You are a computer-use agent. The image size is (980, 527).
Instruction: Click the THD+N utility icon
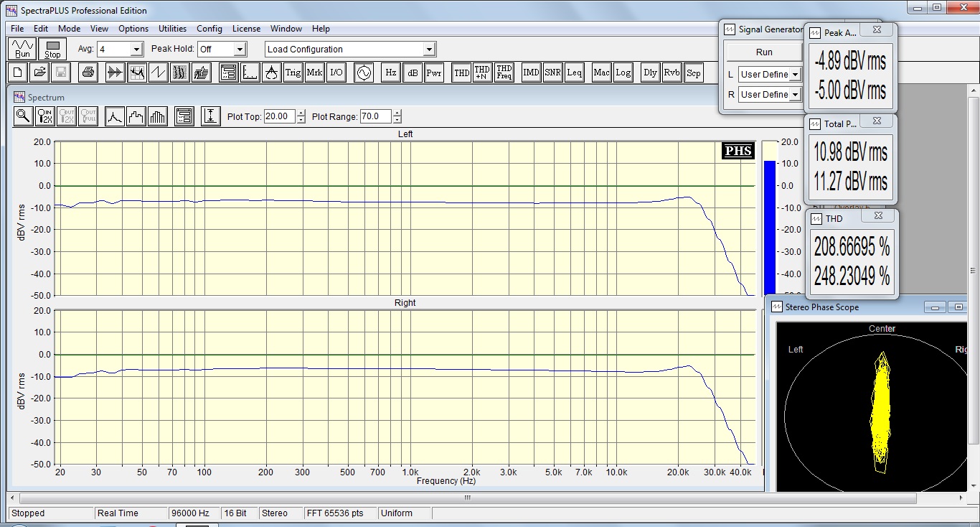(483, 73)
